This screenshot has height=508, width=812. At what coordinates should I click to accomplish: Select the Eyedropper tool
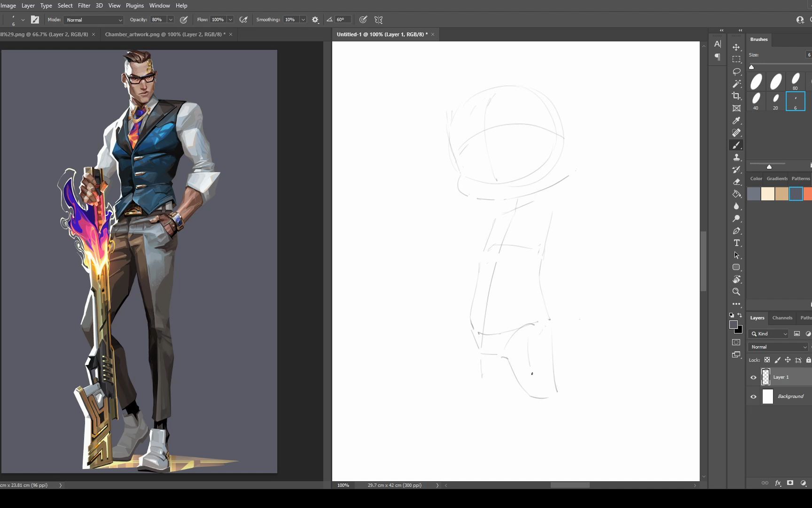click(736, 120)
